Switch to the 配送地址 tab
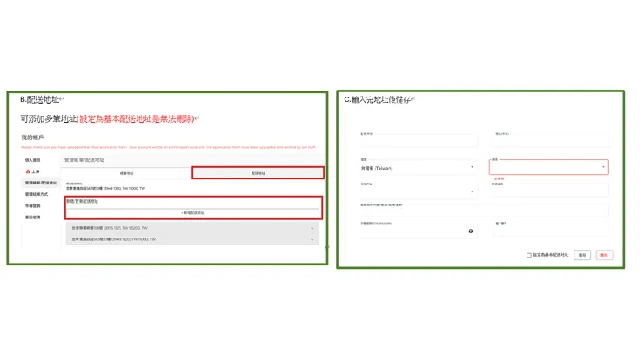644x362 pixels. (x=258, y=173)
